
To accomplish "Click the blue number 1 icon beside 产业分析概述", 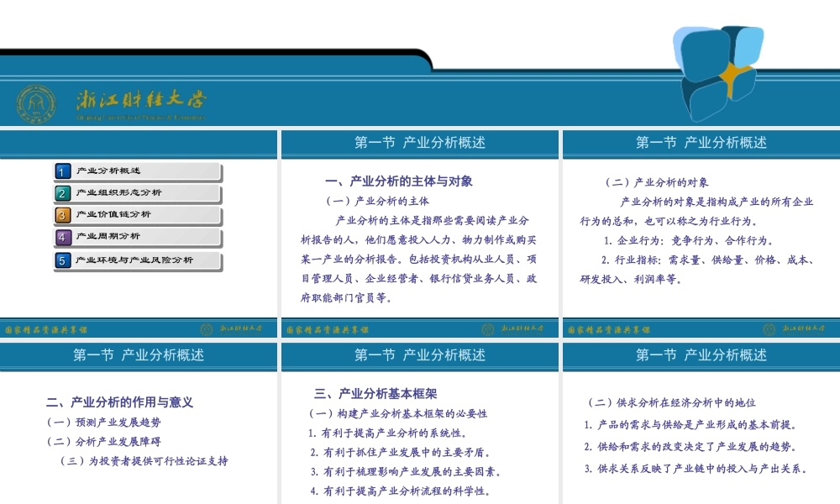I will click(62, 172).
